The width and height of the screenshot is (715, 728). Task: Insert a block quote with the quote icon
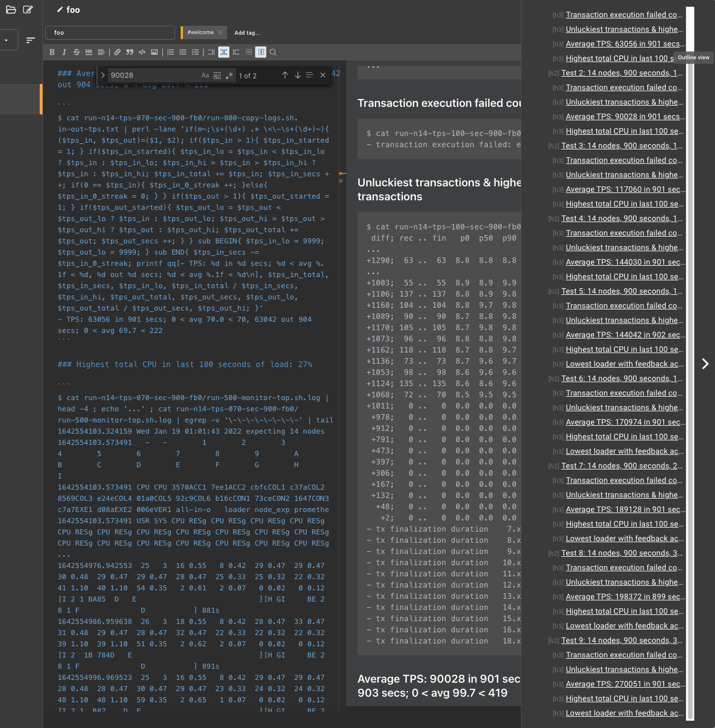130,52
